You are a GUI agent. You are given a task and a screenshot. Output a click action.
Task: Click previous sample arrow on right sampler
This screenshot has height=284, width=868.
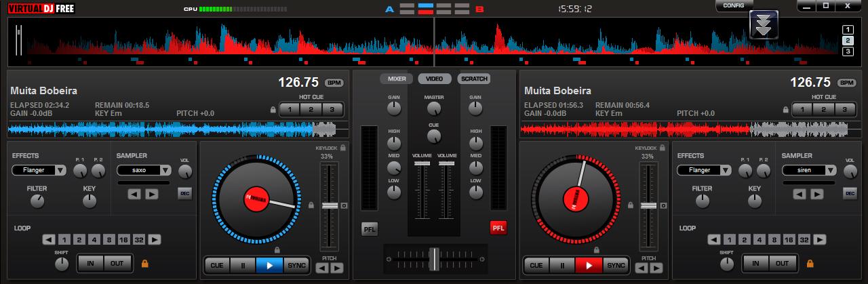800,195
